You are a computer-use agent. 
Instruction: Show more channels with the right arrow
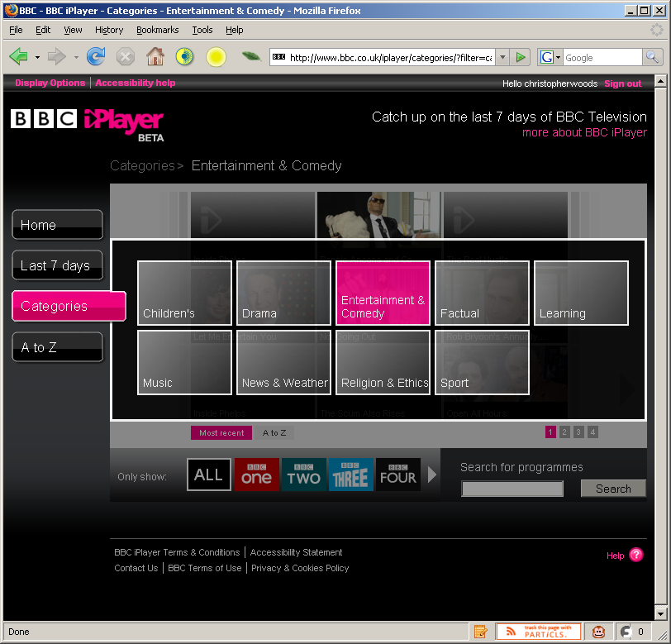click(x=432, y=475)
